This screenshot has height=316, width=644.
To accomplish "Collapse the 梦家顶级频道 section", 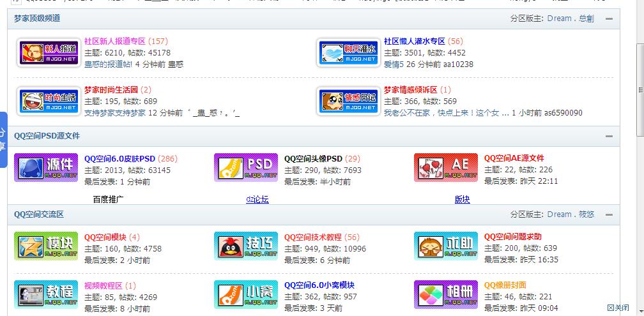I will click(x=609, y=19).
